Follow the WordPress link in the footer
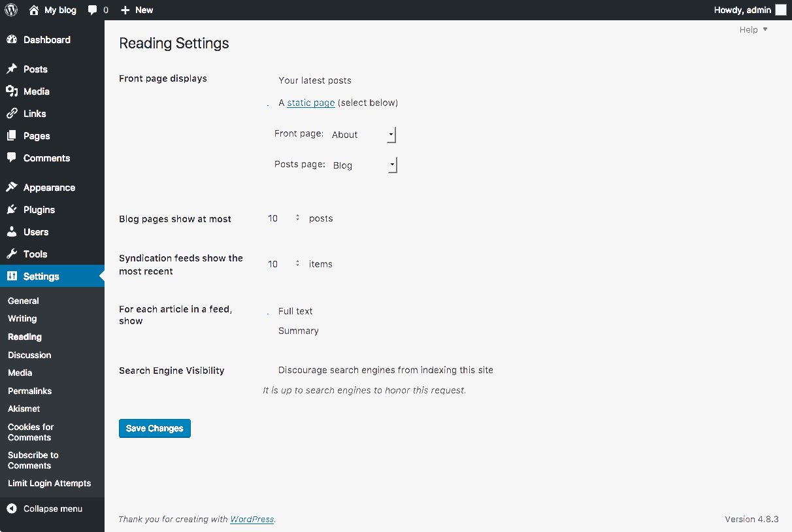The height and width of the screenshot is (532, 792). point(252,520)
